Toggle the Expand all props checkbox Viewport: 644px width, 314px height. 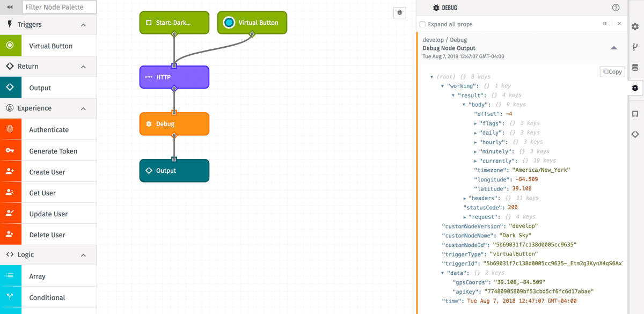[x=422, y=24]
